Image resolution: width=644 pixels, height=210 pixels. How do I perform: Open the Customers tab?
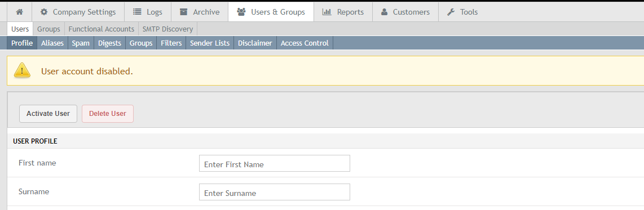[405, 12]
